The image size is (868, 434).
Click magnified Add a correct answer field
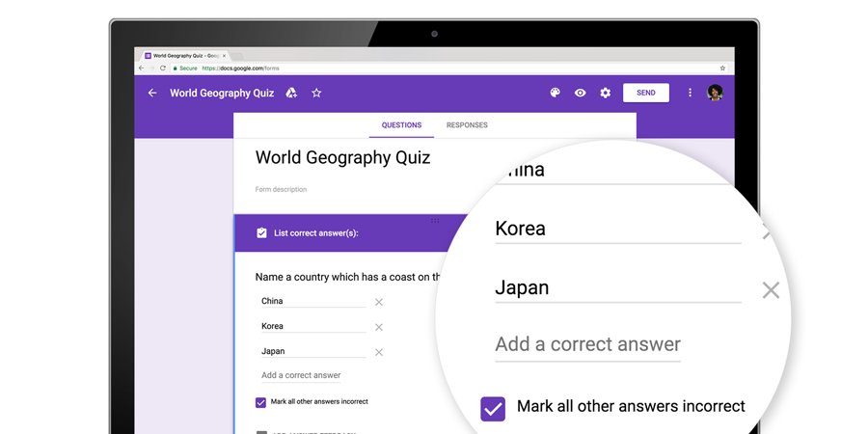(588, 346)
